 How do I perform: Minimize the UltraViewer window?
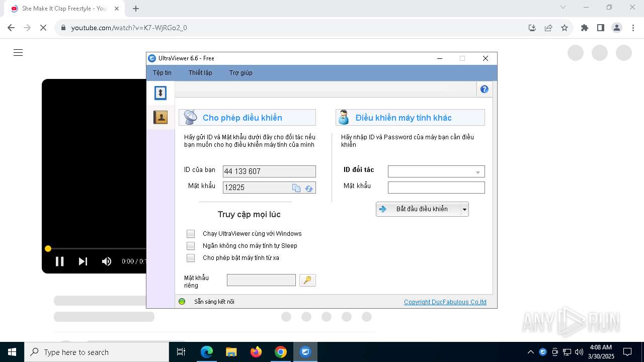coord(440,58)
